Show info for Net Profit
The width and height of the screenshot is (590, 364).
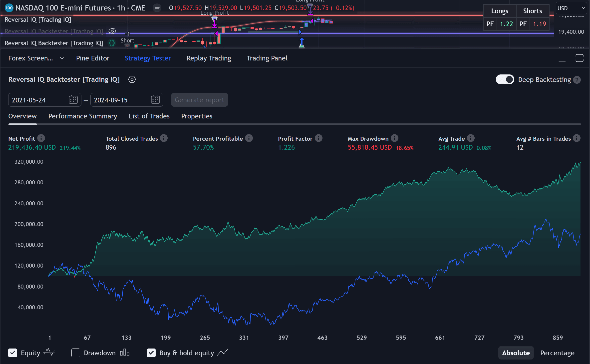[41, 138]
